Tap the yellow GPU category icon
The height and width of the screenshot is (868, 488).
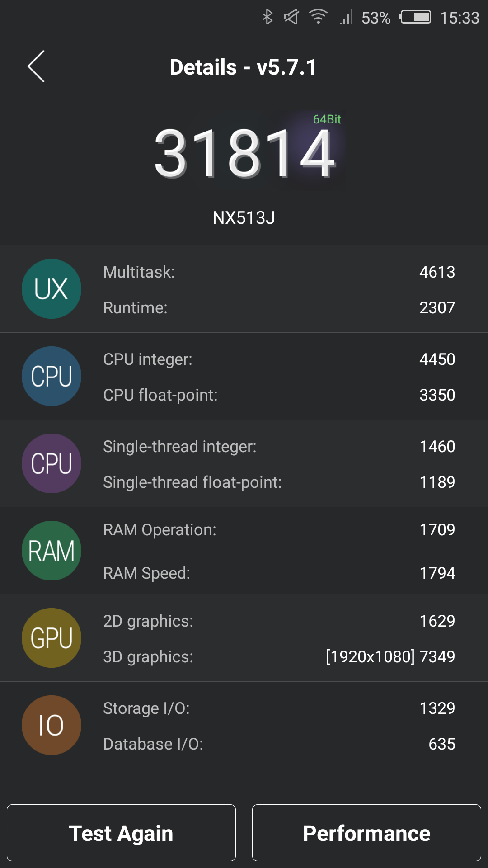click(52, 638)
